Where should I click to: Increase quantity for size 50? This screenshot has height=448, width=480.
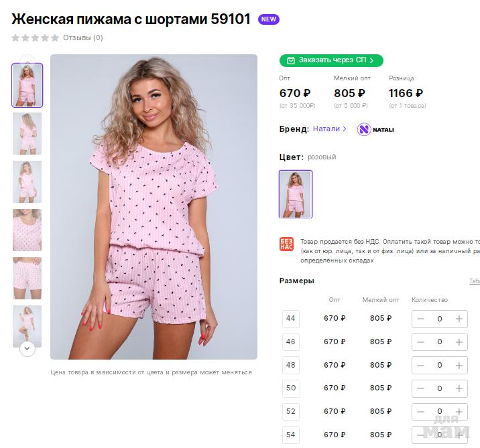coord(459,388)
